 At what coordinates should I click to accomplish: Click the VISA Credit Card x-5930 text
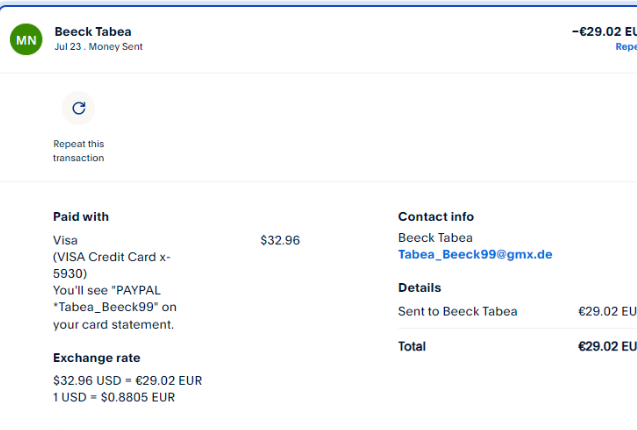click(111, 265)
